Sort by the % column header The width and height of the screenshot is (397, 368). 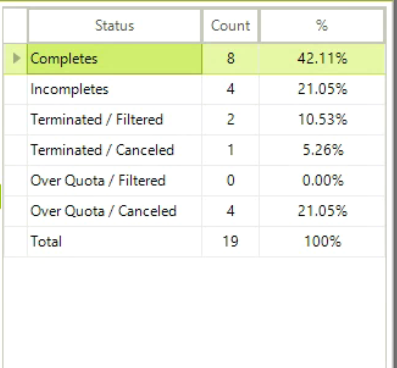[322, 26]
